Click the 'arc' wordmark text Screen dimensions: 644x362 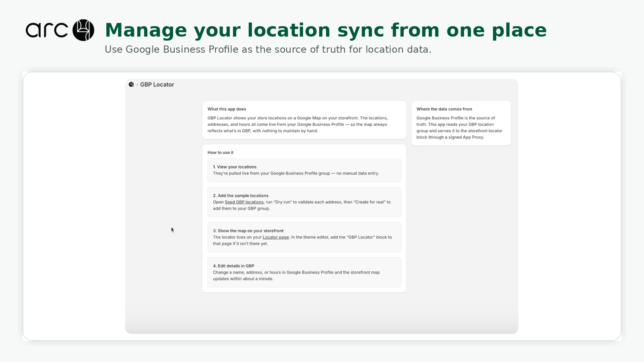[47, 30]
